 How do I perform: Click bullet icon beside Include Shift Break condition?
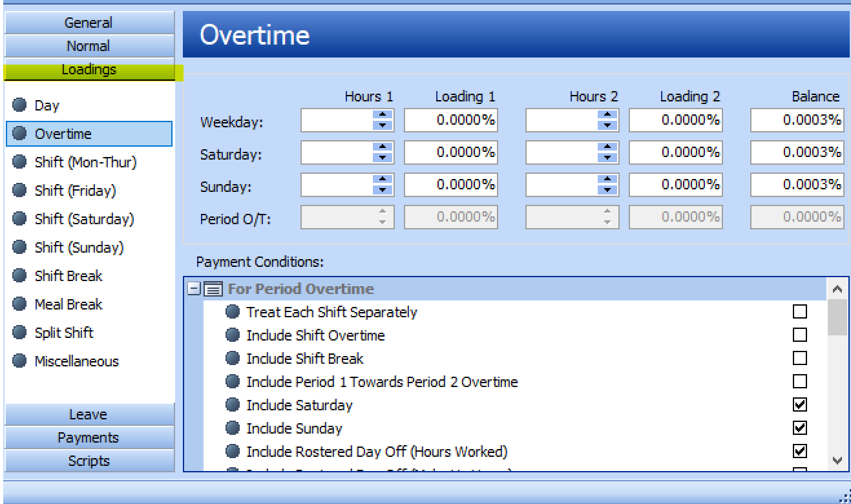233,359
